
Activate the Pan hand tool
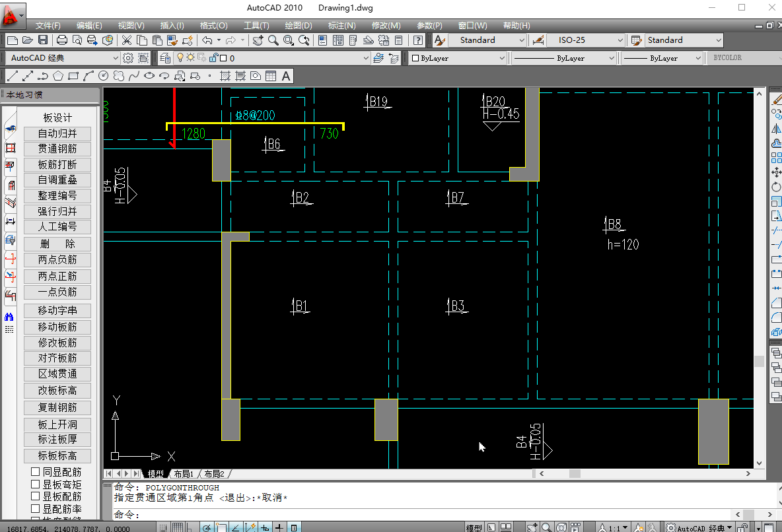tap(258, 40)
